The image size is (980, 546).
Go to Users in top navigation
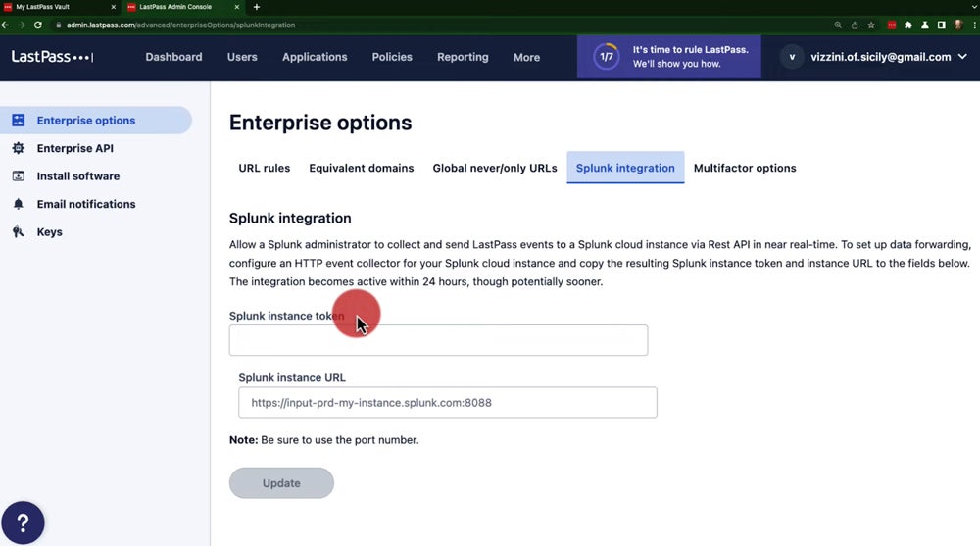pos(242,57)
